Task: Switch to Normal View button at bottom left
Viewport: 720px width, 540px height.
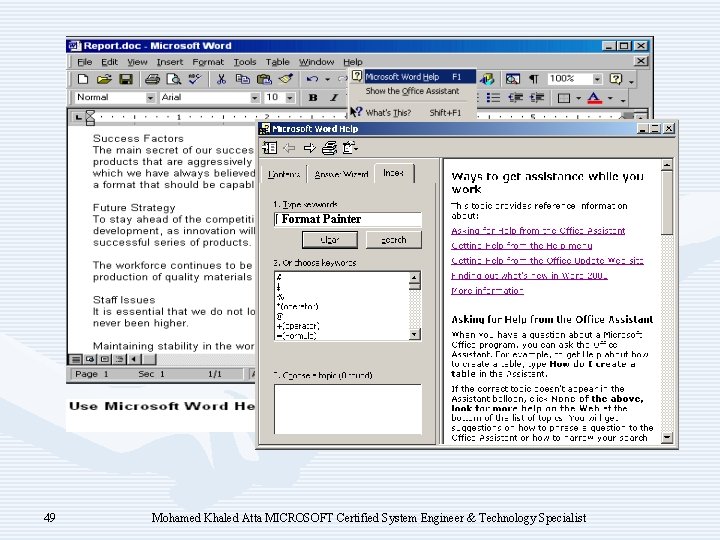Action: (x=76, y=359)
